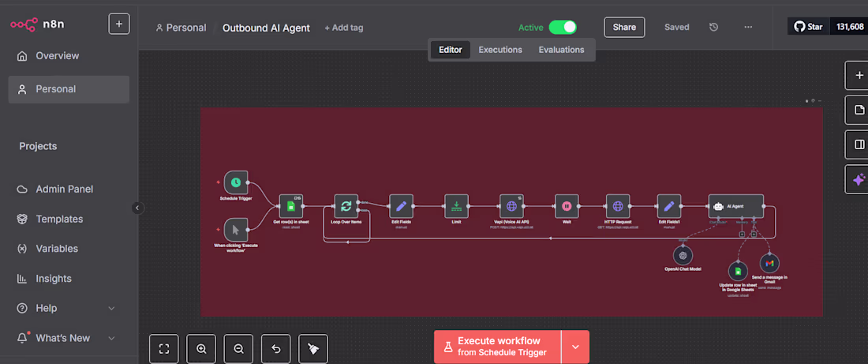Open Templates in the sidebar
The width and height of the screenshot is (868, 364).
point(69,220)
